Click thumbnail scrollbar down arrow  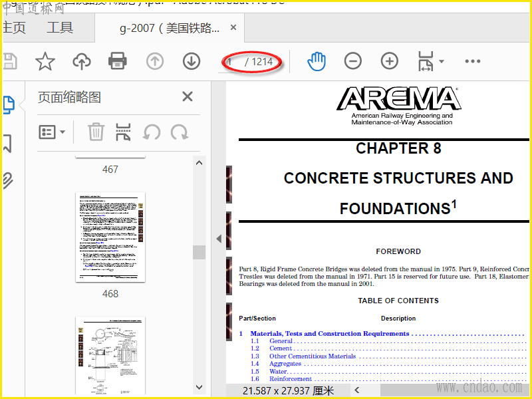click(199, 387)
